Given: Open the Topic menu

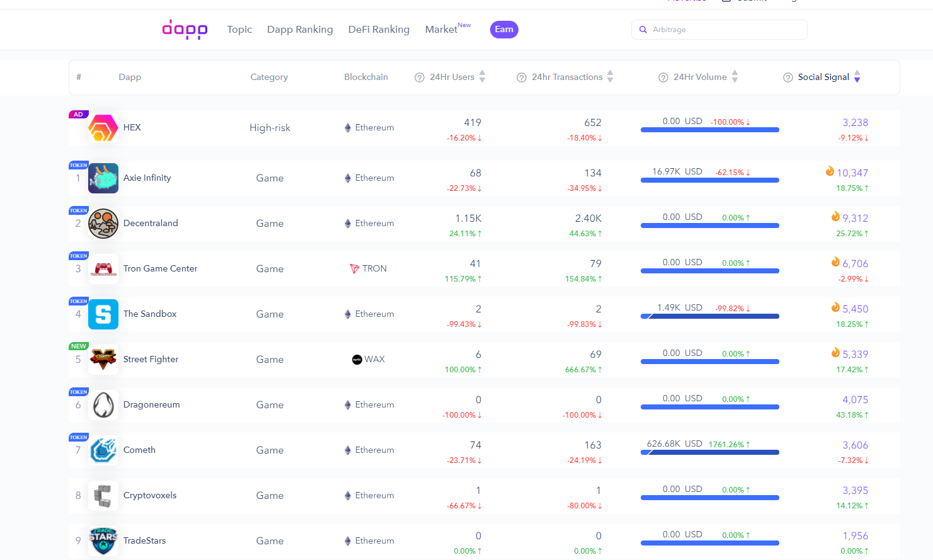Looking at the screenshot, I should point(239,30).
